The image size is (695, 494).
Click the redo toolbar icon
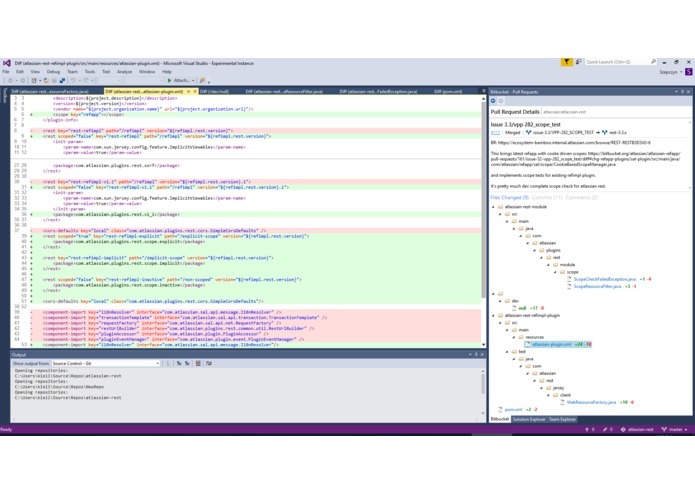click(x=86, y=81)
